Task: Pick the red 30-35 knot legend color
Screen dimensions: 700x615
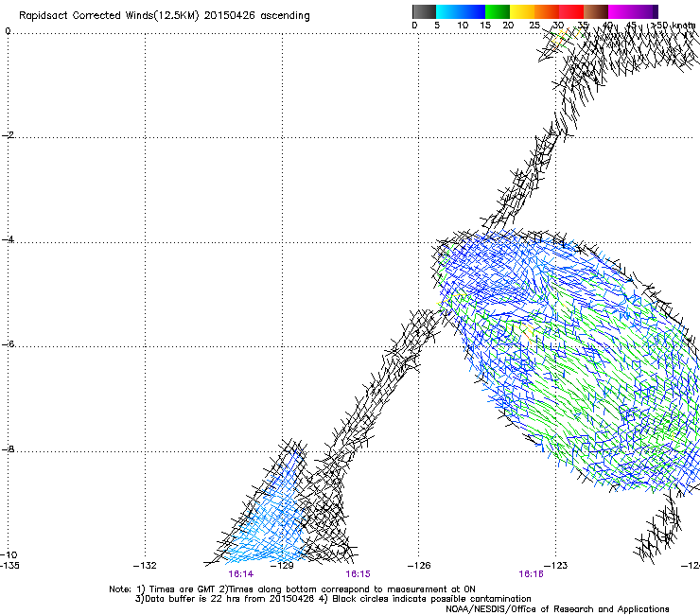Action: click(571, 11)
